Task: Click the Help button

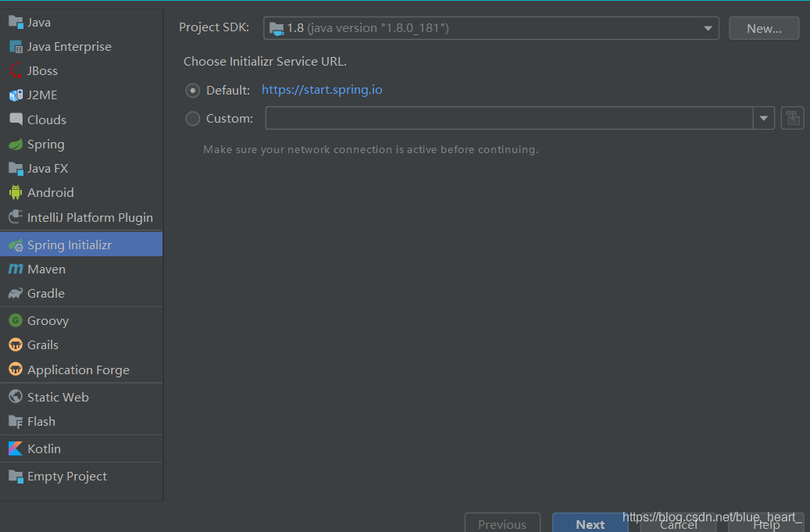Action: [766, 523]
